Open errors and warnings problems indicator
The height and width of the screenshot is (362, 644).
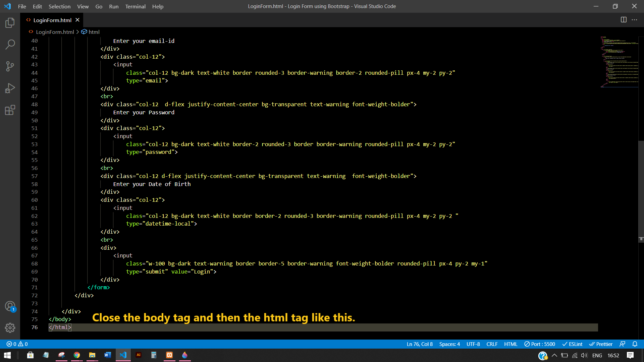pyautogui.click(x=17, y=344)
